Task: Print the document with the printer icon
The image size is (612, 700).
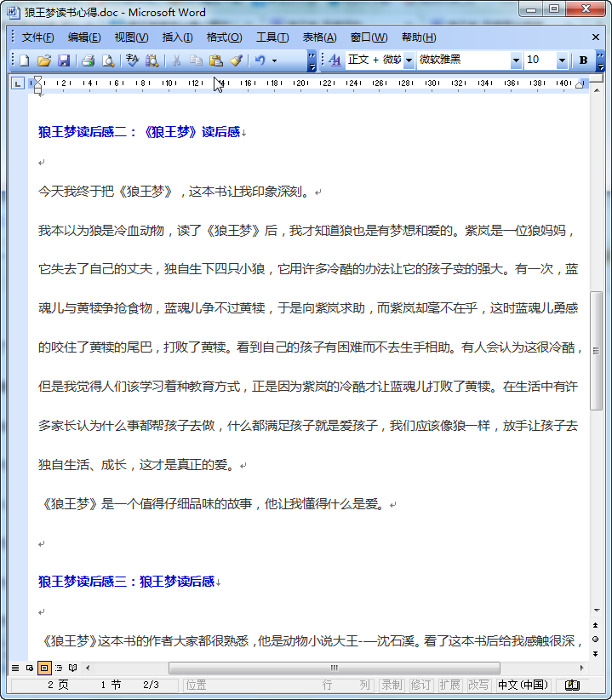Action: [88, 60]
